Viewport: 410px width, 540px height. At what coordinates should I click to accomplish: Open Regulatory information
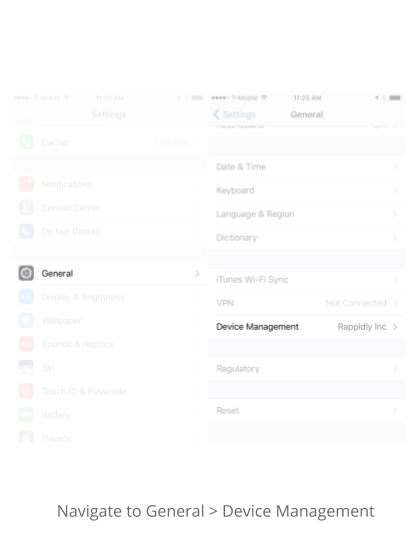[306, 369]
